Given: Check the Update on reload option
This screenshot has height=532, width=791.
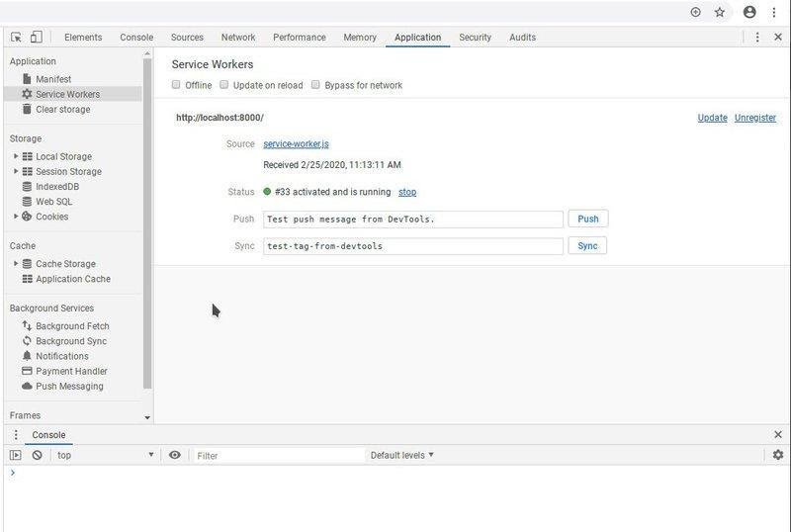Looking at the screenshot, I should 224,85.
